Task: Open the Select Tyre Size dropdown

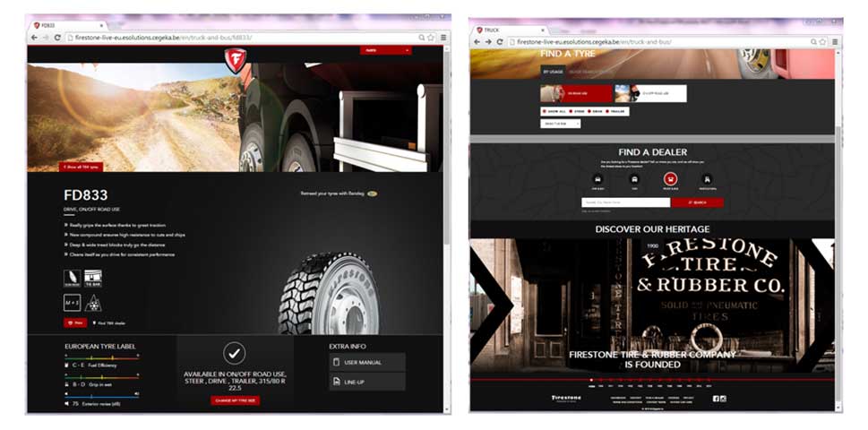Action: pyautogui.click(x=560, y=124)
